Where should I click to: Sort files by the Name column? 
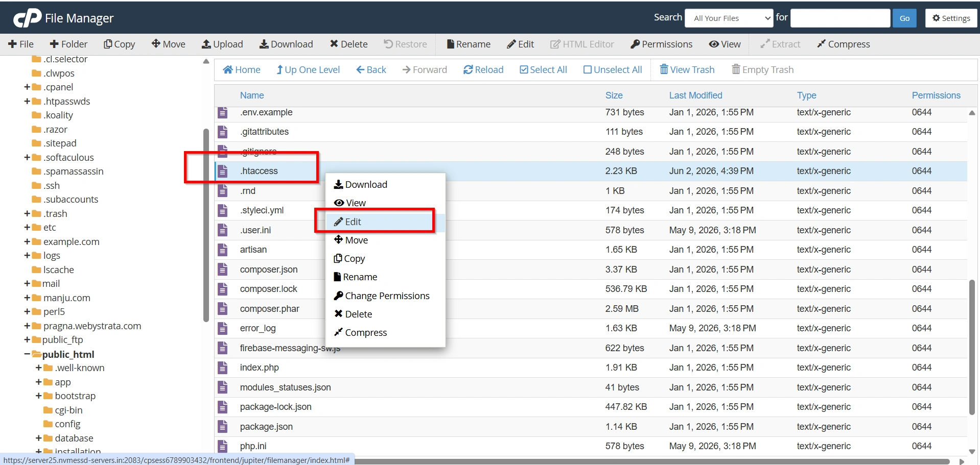tap(252, 95)
